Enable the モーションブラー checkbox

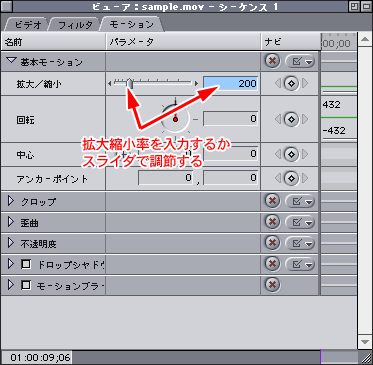26,285
